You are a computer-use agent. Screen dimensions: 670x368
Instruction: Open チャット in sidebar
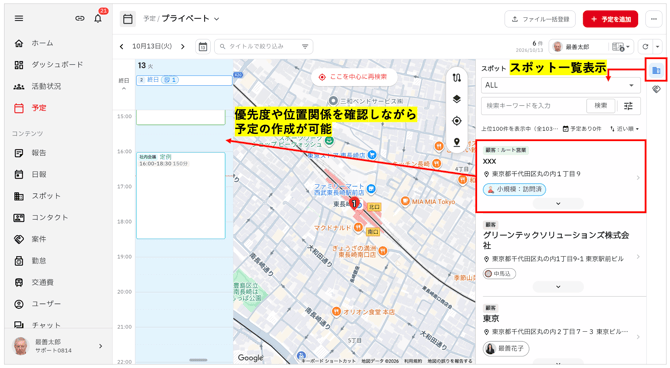click(x=46, y=325)
